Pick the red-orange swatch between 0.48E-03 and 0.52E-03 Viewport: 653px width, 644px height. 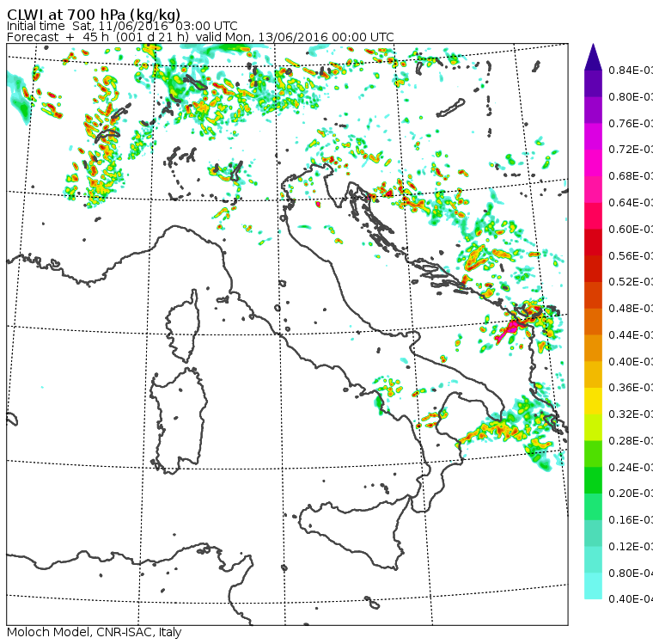click(x=593, y=295)
